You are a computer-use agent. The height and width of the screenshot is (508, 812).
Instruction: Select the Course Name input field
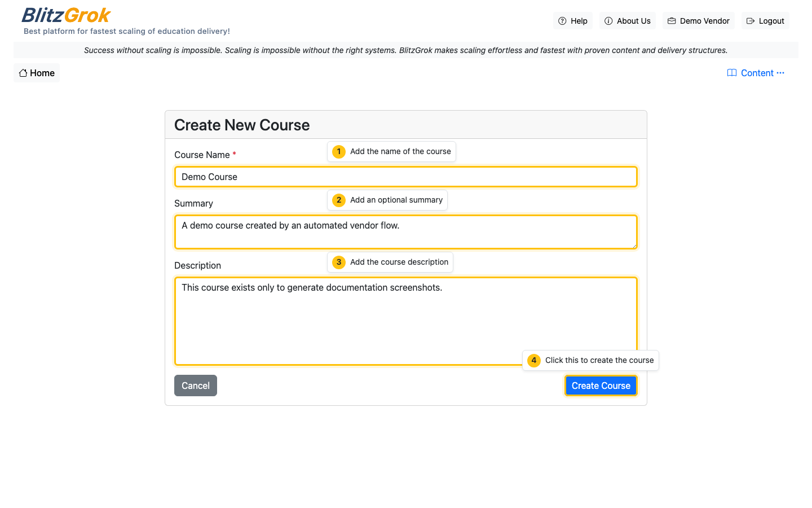point(405,176)
